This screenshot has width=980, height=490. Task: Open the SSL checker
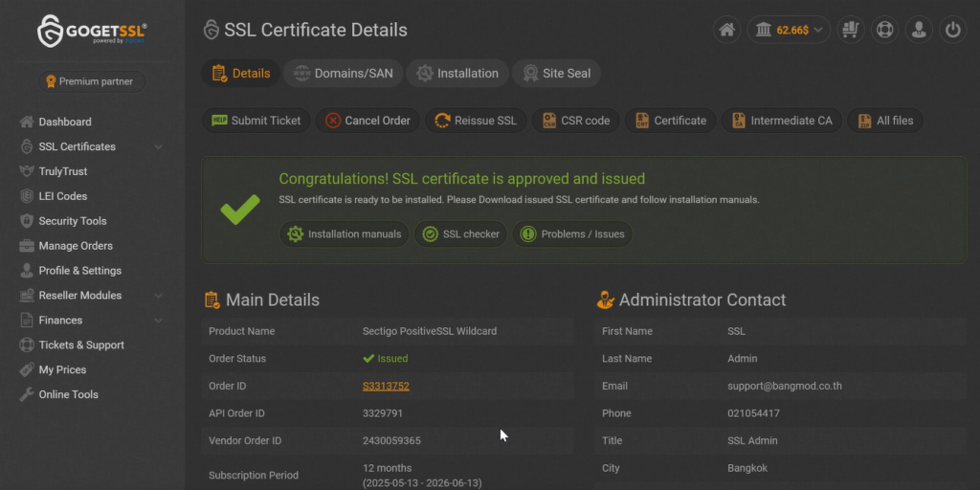[x=460, y=234]
